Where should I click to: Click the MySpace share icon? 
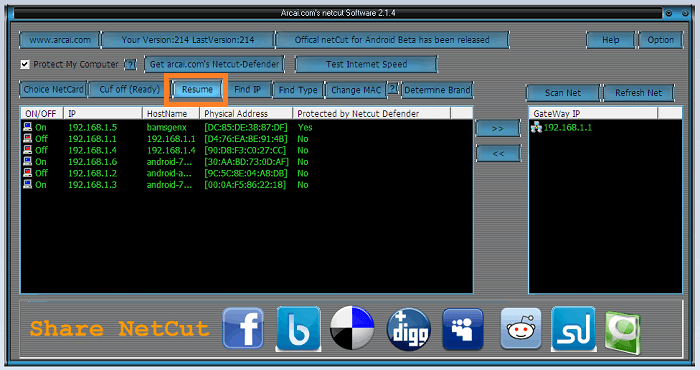tap(463, 329)
